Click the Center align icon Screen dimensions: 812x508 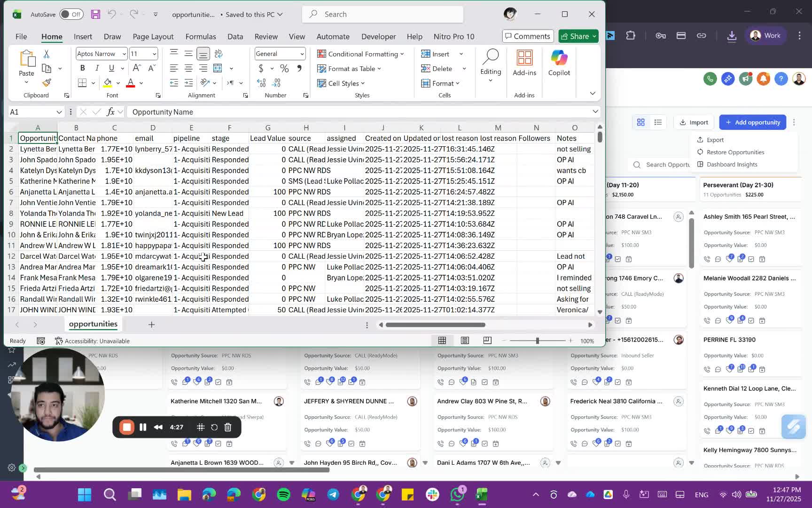pos(188,68)
